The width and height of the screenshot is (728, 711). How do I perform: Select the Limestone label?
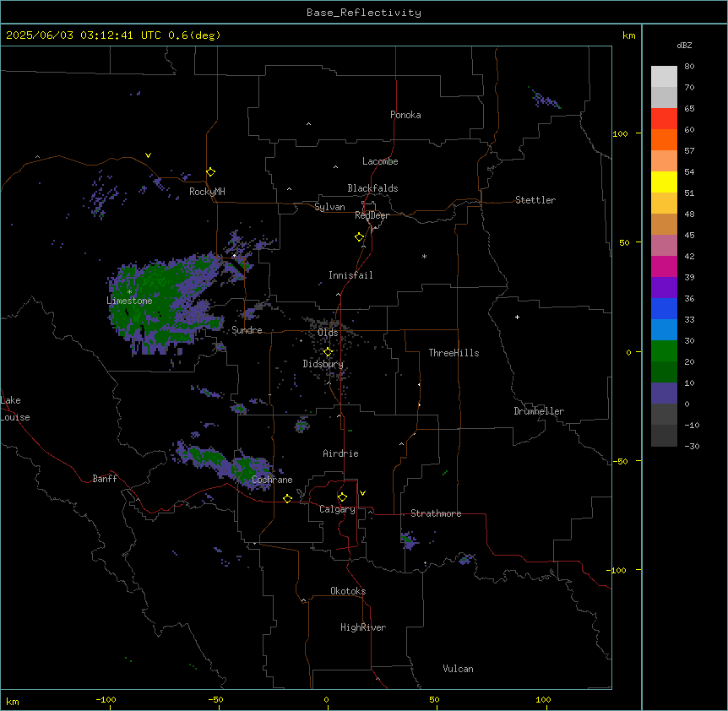(129, 301)
